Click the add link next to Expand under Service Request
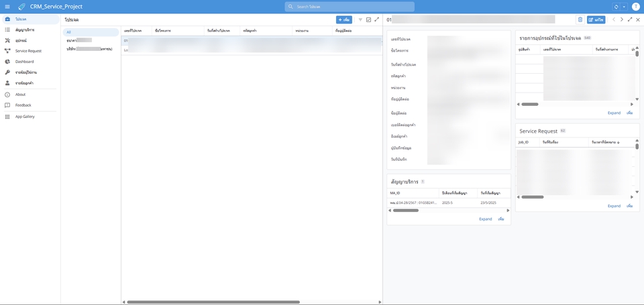 coord(629,206)
